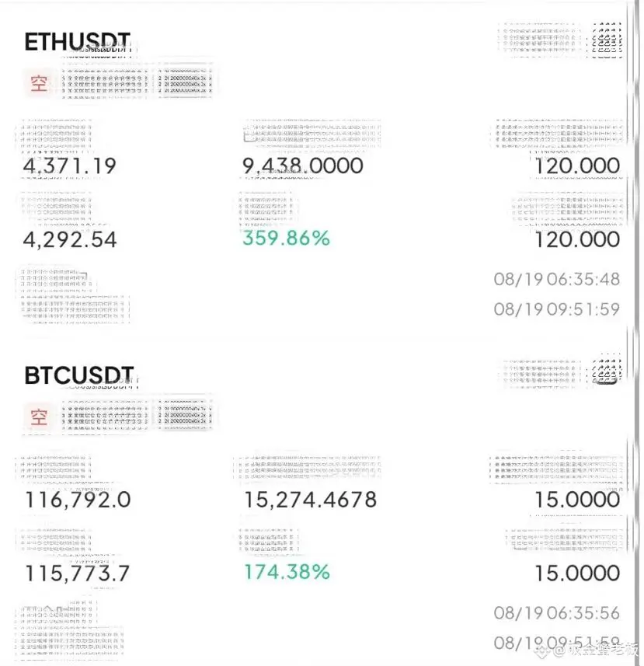Viewport: 644px width, 666px height.
Task: Tap the share icon on the ETHUSDT card
Action: (x=607, y=40)
